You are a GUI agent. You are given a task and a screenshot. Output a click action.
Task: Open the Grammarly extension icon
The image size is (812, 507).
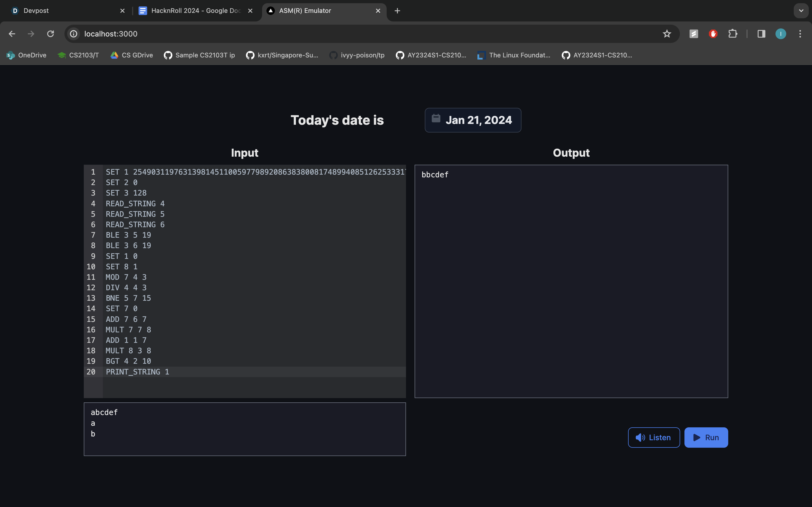click(x=693, y=34)
